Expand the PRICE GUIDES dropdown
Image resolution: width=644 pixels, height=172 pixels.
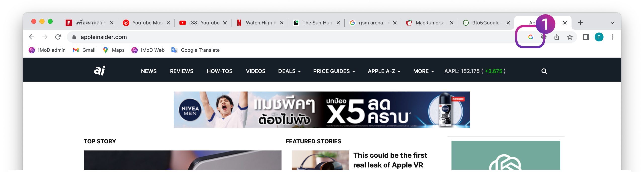click(334, 71)
